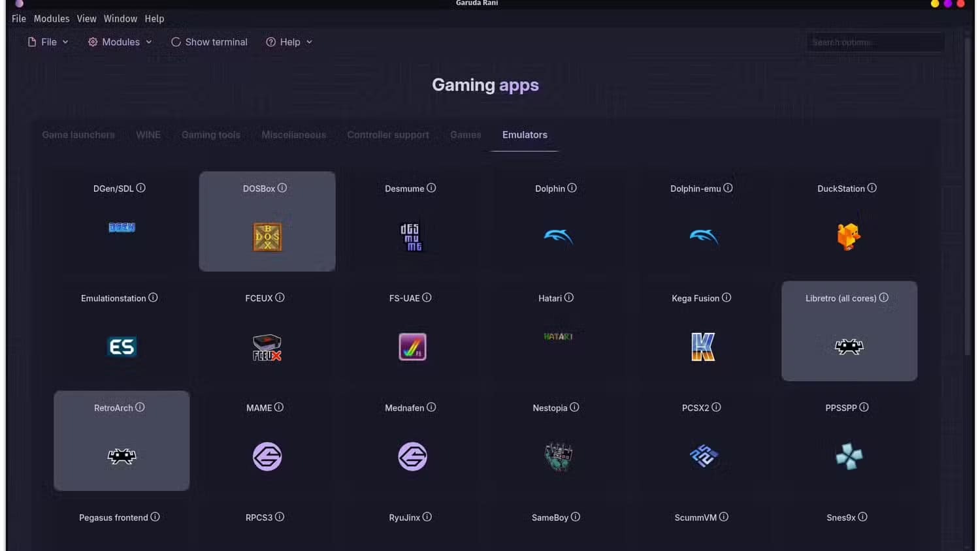
Task: Switch to Controller support tab
Action: point(388,134)
